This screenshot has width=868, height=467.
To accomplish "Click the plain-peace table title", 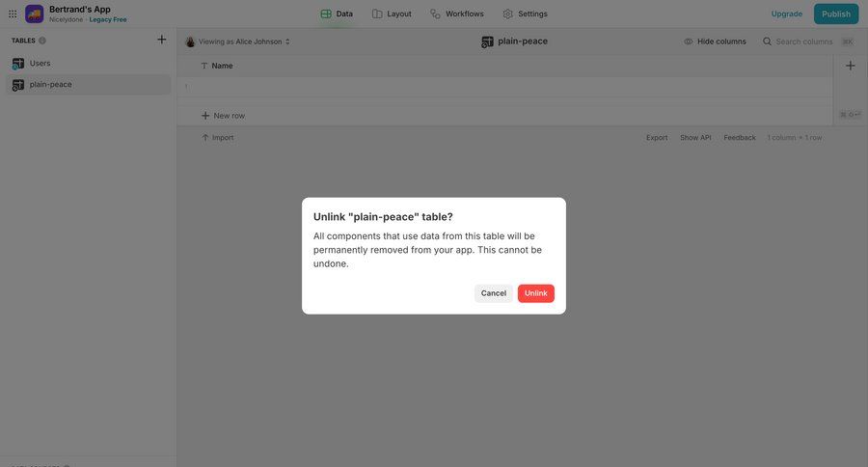I will click(x=522, y=41).
